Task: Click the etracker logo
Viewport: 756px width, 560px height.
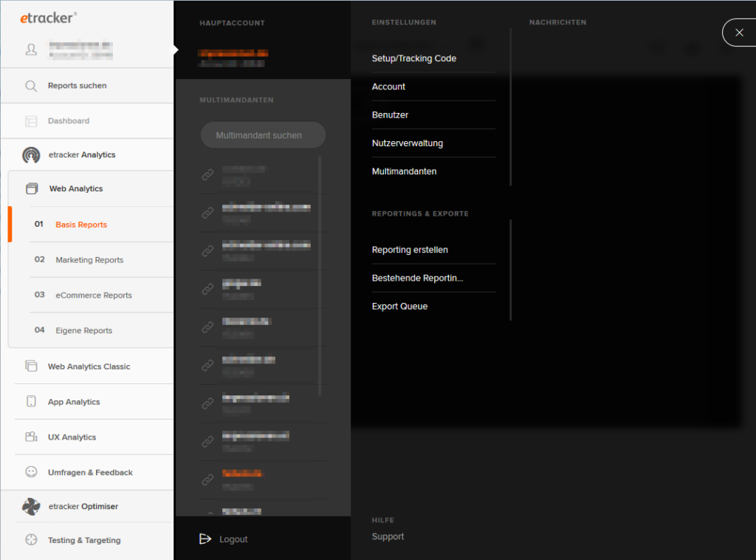Action: click(x=48, y=18)
